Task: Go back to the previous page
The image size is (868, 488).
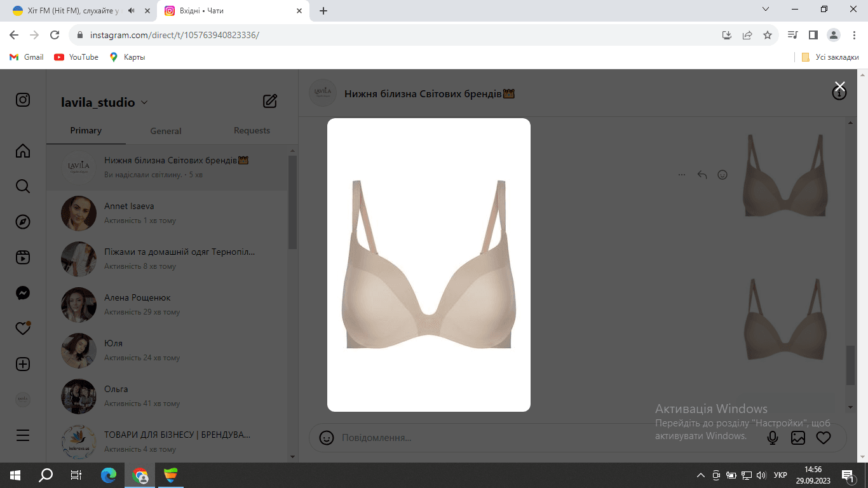Action: pyautogui.click(x=14, y=35)
